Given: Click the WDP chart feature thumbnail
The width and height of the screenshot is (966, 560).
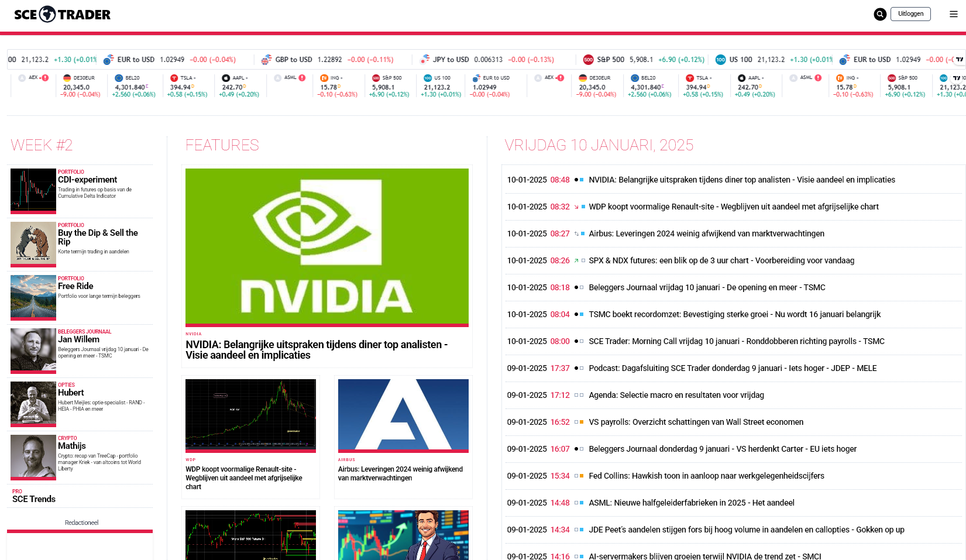Looking at the screenshot, I should [250, 416].
